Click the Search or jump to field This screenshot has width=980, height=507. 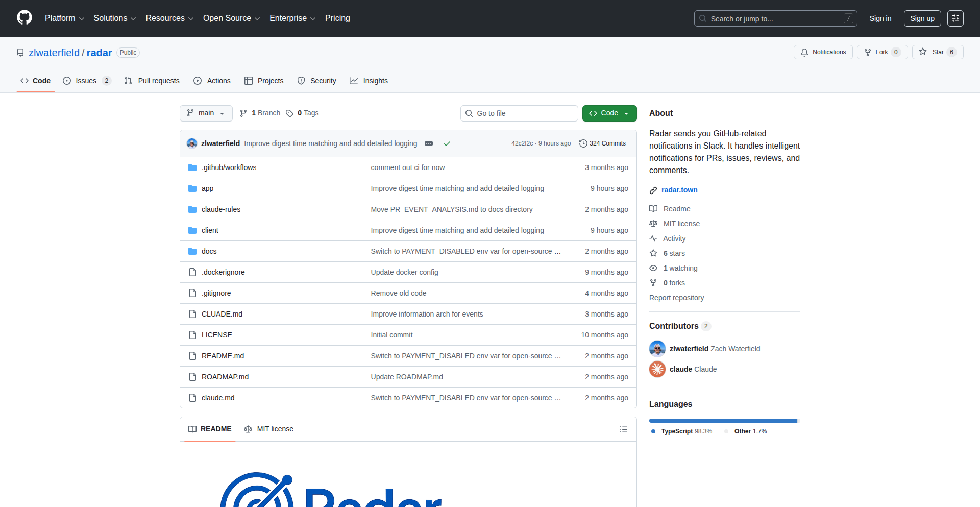point(766,18)
